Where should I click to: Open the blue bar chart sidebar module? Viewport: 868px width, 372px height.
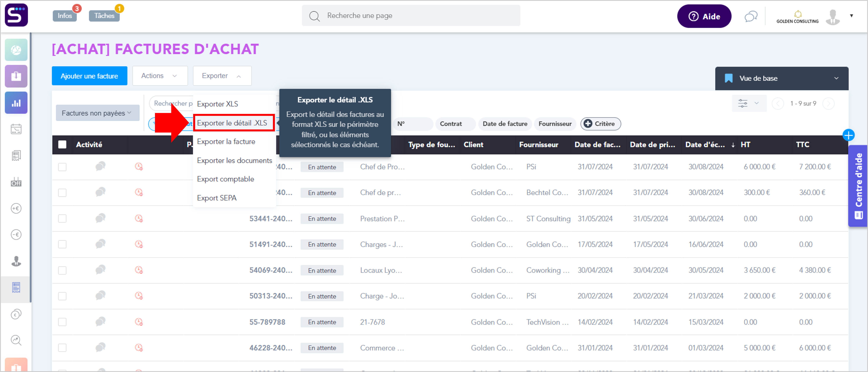coord(16,103)
